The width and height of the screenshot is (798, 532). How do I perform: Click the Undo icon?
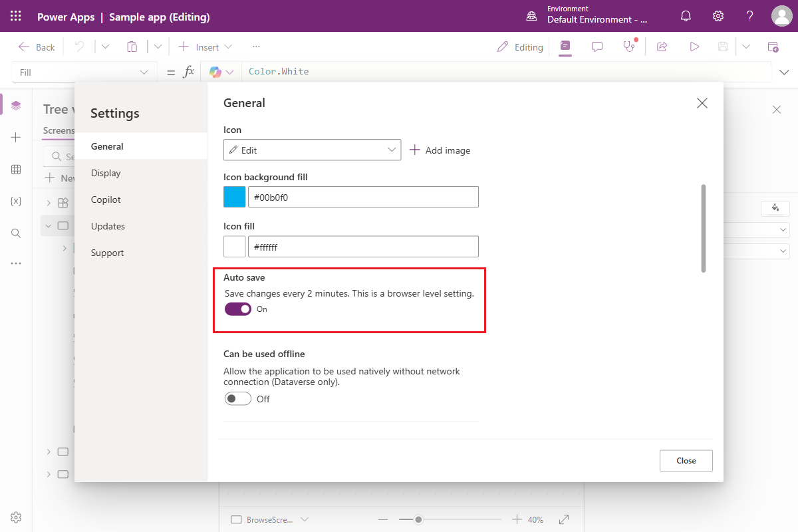pos(79,47)
